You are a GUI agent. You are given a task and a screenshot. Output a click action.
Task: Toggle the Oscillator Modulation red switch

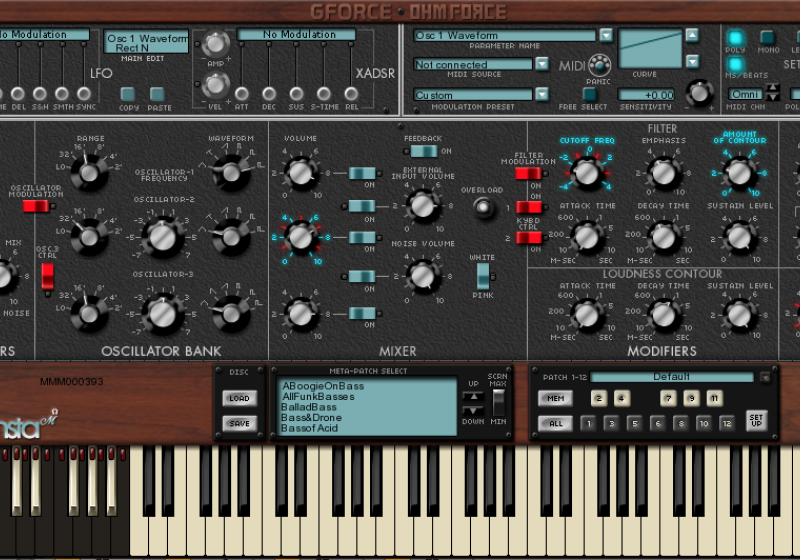coord(36,206)
